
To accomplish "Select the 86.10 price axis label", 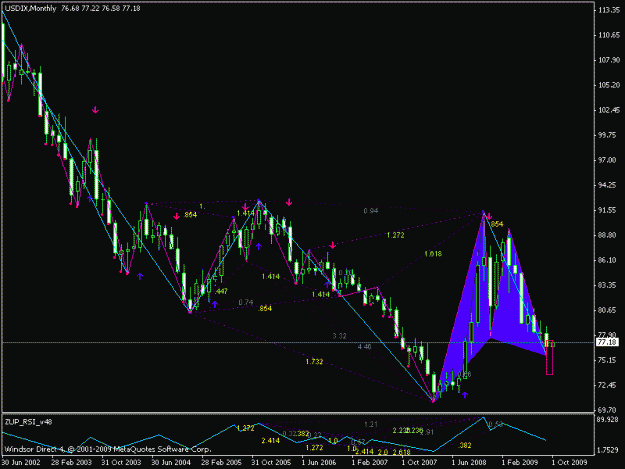I will coord(607,260).
